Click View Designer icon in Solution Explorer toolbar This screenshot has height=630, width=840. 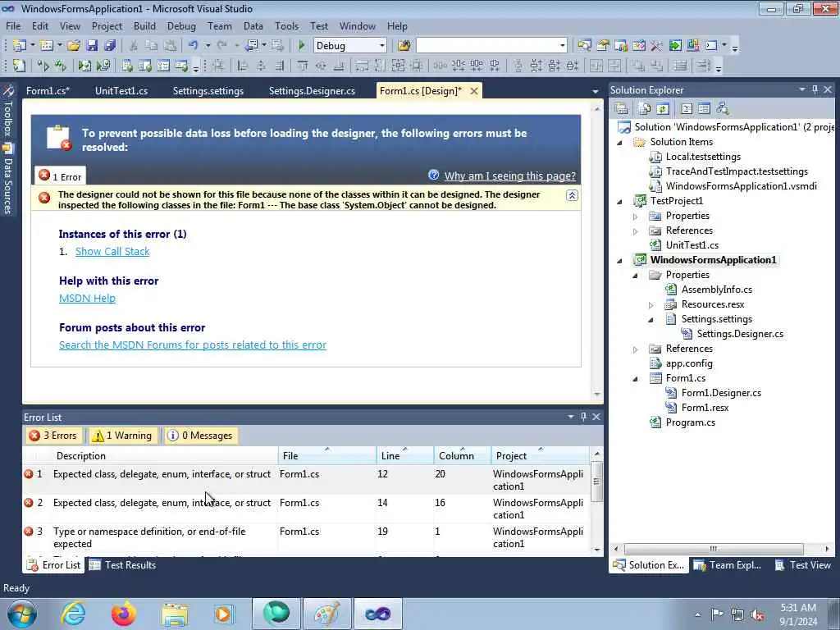(704, 109)
